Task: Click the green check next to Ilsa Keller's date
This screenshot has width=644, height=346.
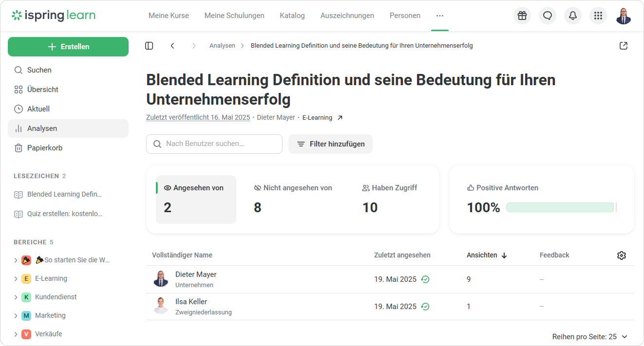Action: (x=425, y=307)
